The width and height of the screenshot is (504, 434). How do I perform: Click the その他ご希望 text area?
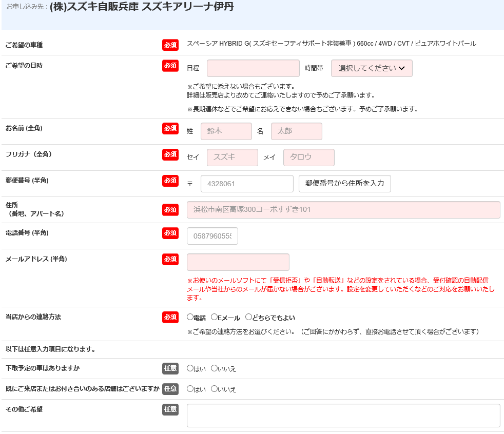tap(343, 416)
